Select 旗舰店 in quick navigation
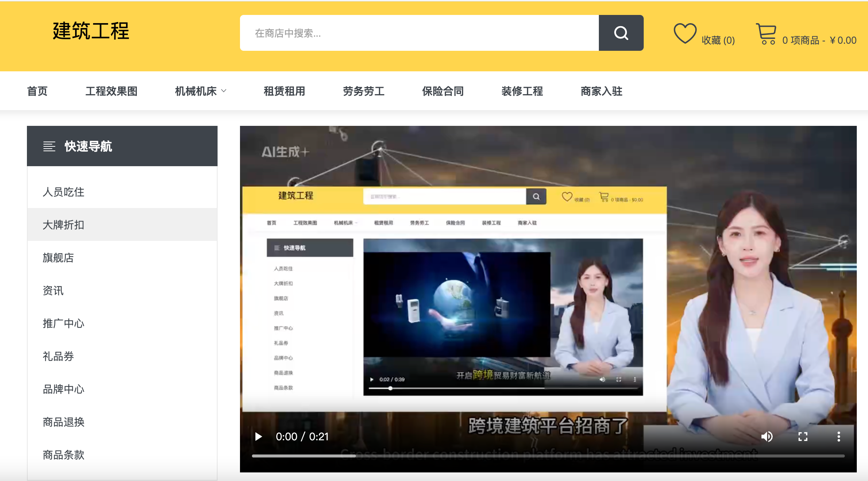Screen dimensions: 868x481 [122, 258]
